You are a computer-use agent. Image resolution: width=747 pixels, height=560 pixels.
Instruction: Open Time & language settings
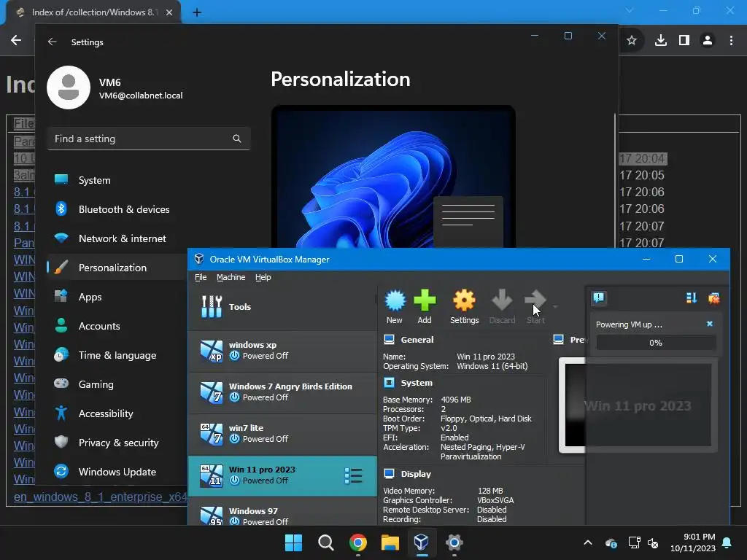pos(117,355)
